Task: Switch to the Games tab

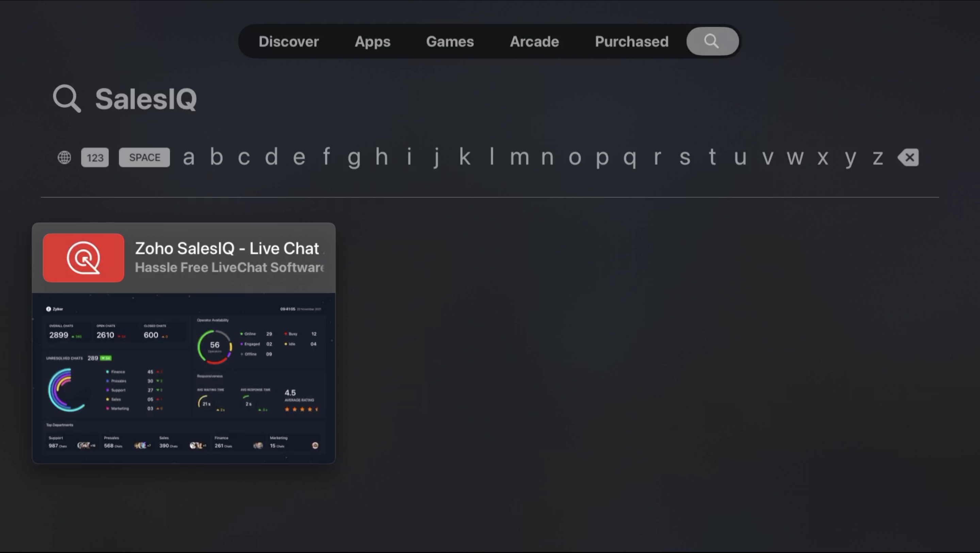Action: click(x=450, y=41)
